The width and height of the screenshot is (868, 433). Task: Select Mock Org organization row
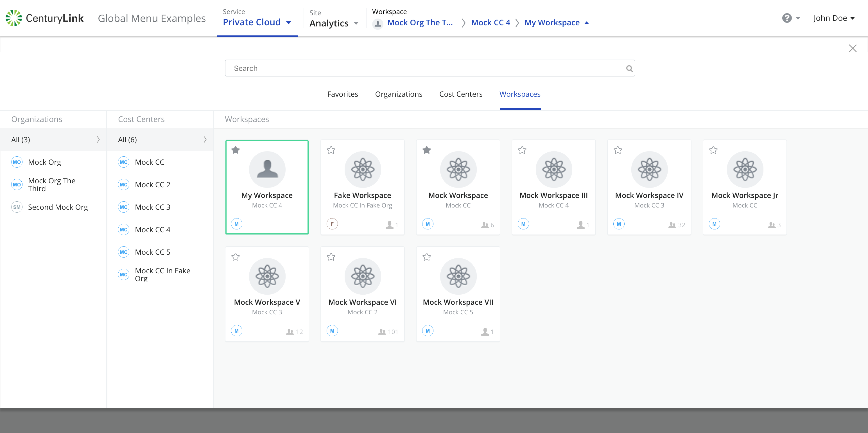pos(53,162)
